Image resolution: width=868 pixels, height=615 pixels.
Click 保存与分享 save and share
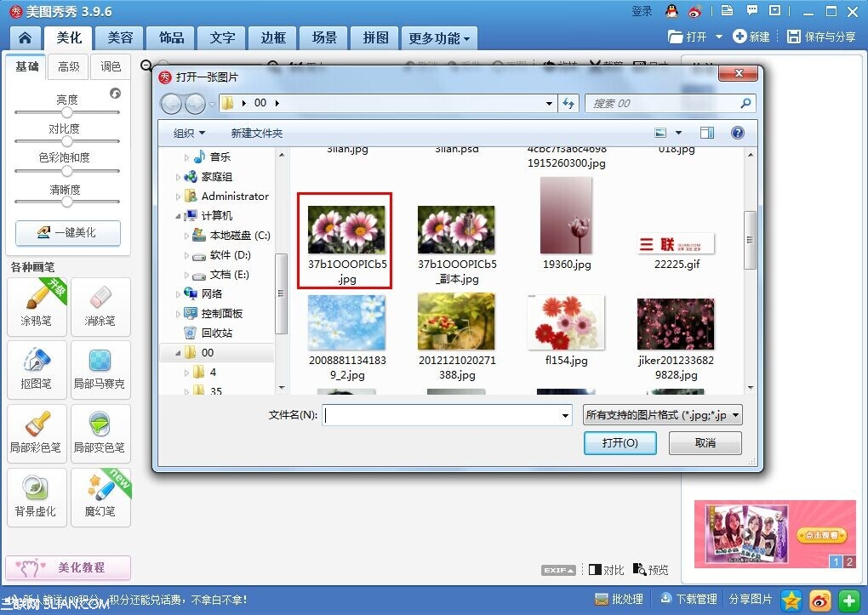click(821, 37)
